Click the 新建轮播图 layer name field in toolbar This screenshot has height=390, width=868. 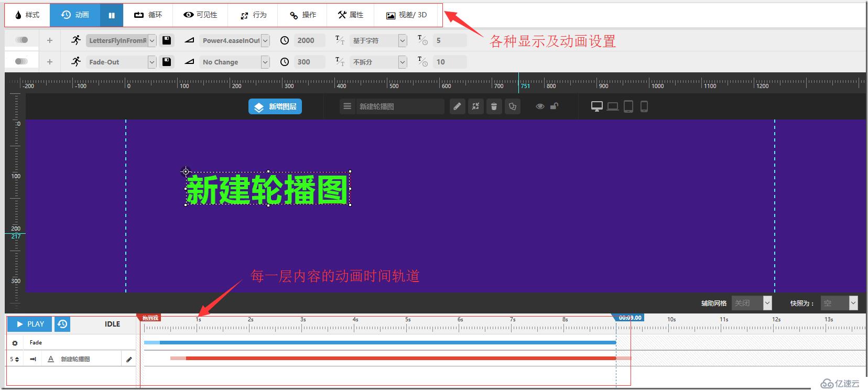pyautogui.click(x=400, y=106)
